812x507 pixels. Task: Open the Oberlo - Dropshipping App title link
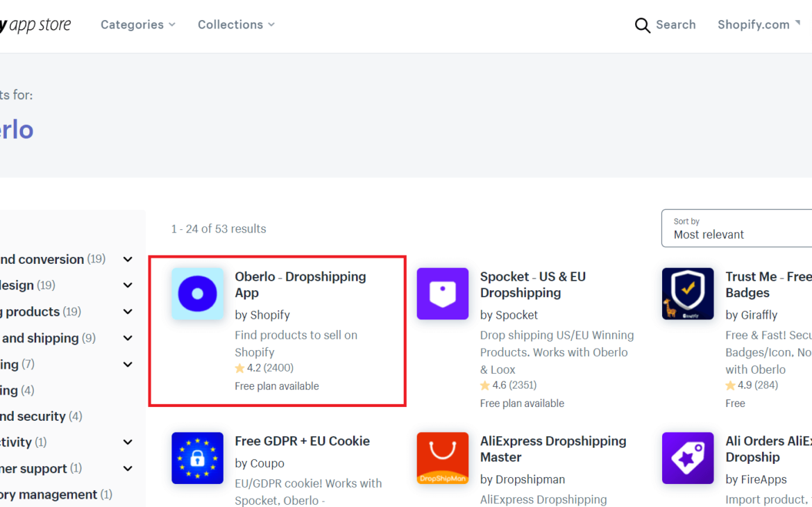(301, 285)
